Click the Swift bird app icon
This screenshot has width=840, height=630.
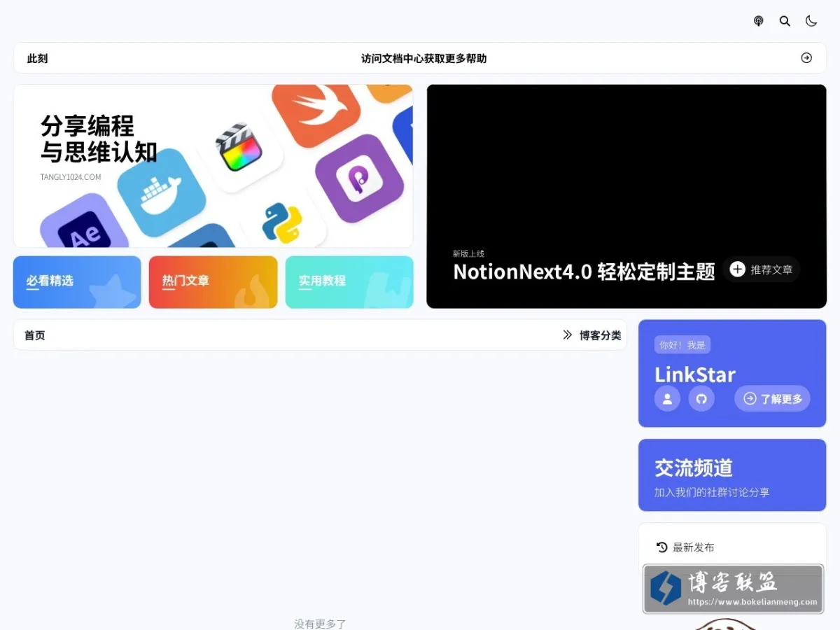coord(316,112)
